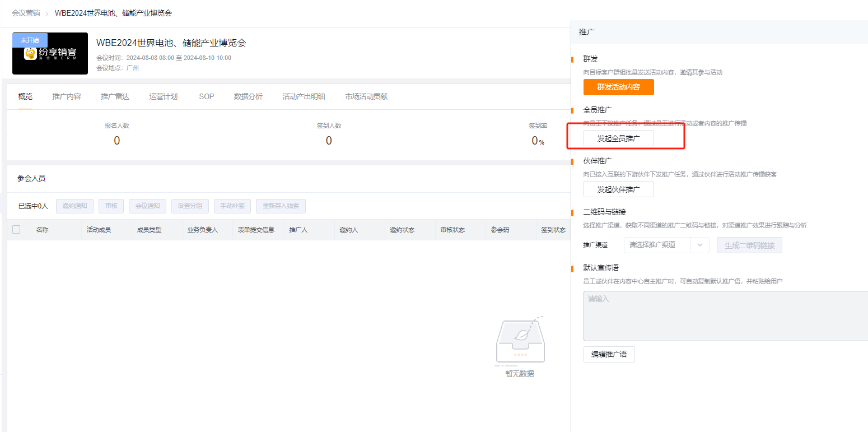Click the 编辑推广语 button

click(x=609, y=355)
